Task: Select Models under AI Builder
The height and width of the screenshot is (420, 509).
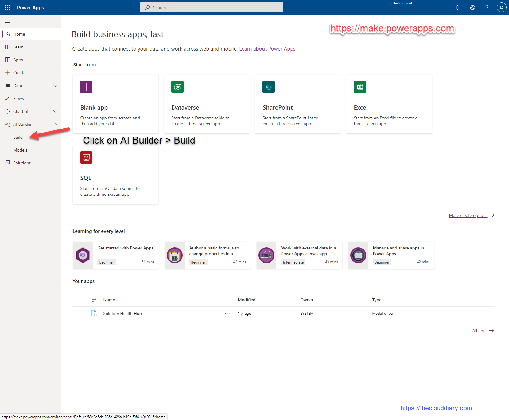Action: click(x=20, y=150)
